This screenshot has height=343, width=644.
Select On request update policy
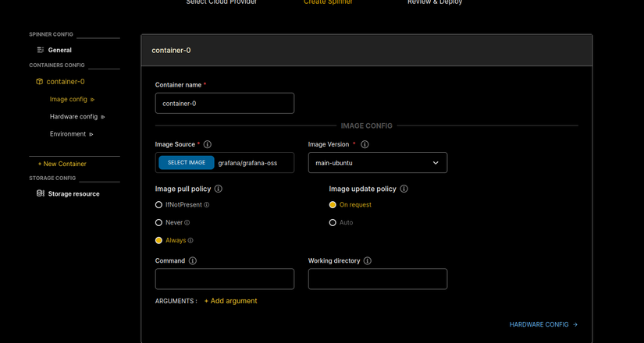pyautogui.click(x=333, y=205)
